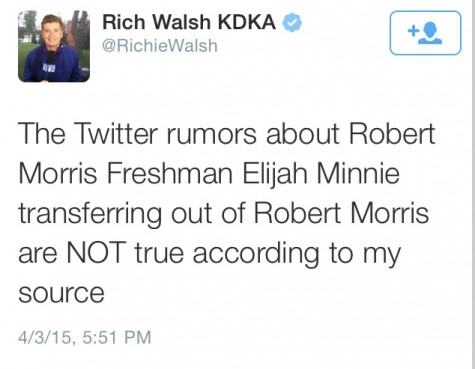Click the word according in the tweet
The height and width of the screenshot is (369, 475).
[x=256, y=255]
